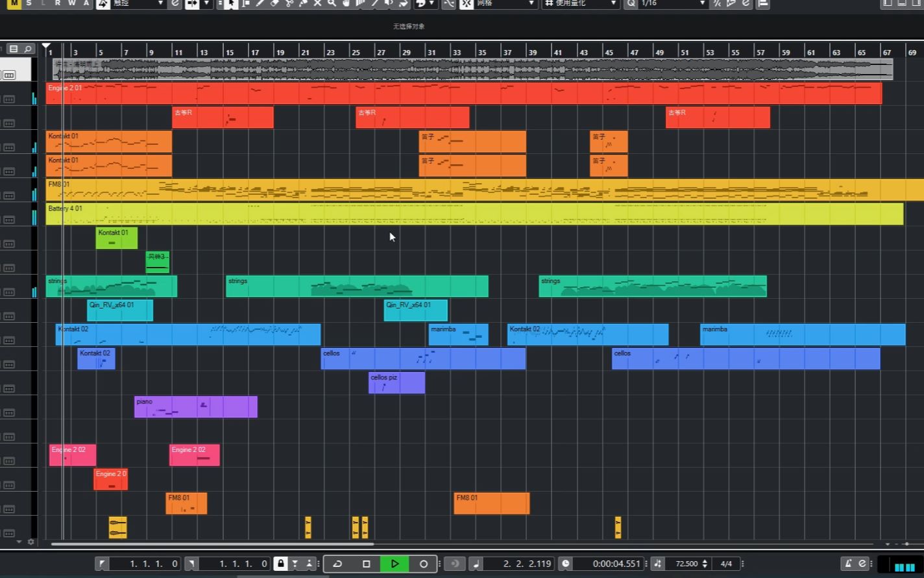Select the yellow Battery 4 01 drum part
The width and height of the screenshot is (924, 578).
point(474,214)
